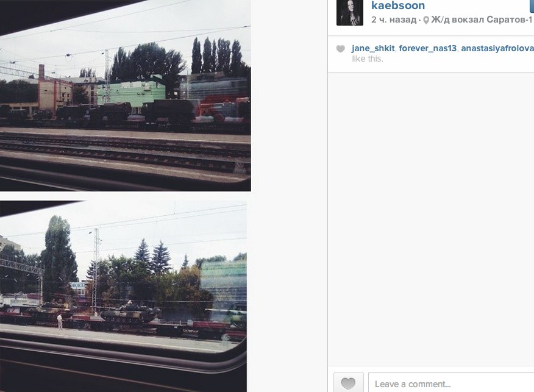Click the bottom photo showing tanks on flatcars
The height and width of the screenshot is (392, 534).
click(x=123, y=296)
